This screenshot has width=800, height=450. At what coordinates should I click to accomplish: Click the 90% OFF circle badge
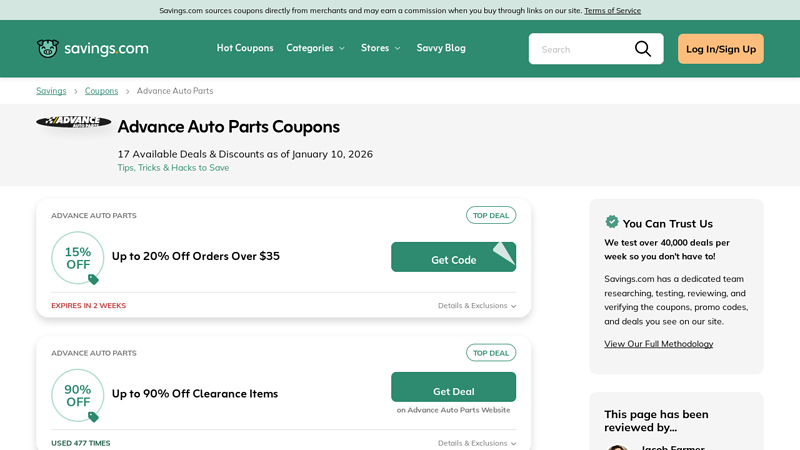[x=78, y=395]
